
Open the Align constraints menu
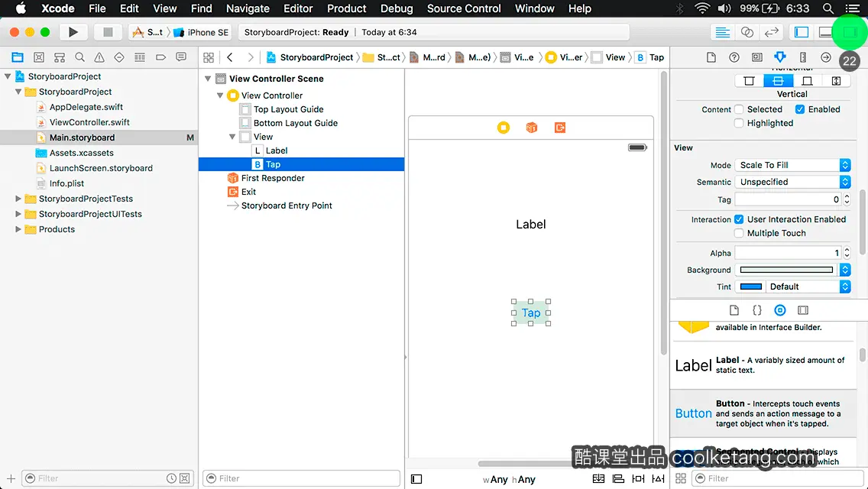tap(618, 478)
